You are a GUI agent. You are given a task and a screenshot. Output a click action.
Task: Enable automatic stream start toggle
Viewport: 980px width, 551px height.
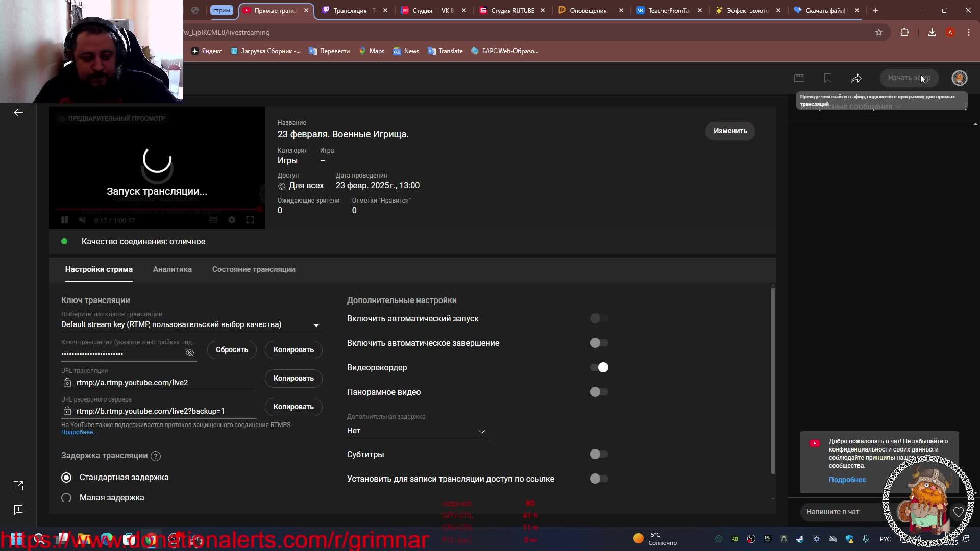click(x=599, y=319)
